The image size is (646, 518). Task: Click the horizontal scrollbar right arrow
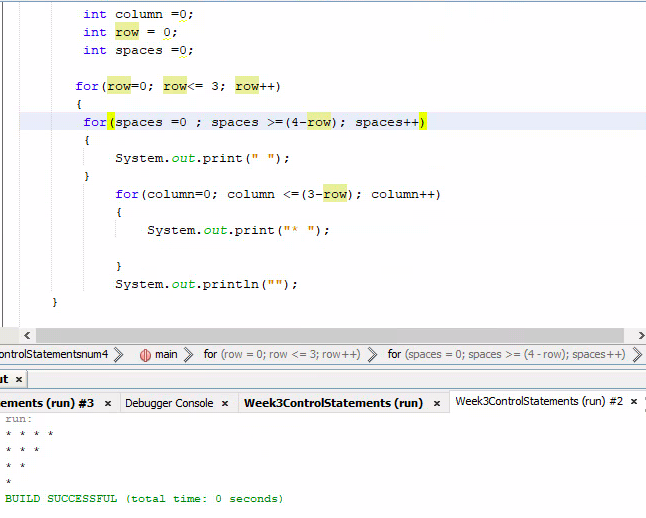tap(640, 335)
